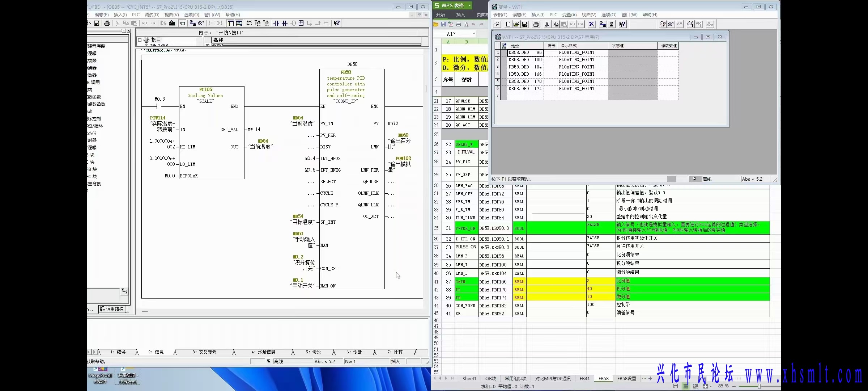Screen dimensions: 868x391
Task: Open the 4: 地址信息 output tab
Action: 263,352
